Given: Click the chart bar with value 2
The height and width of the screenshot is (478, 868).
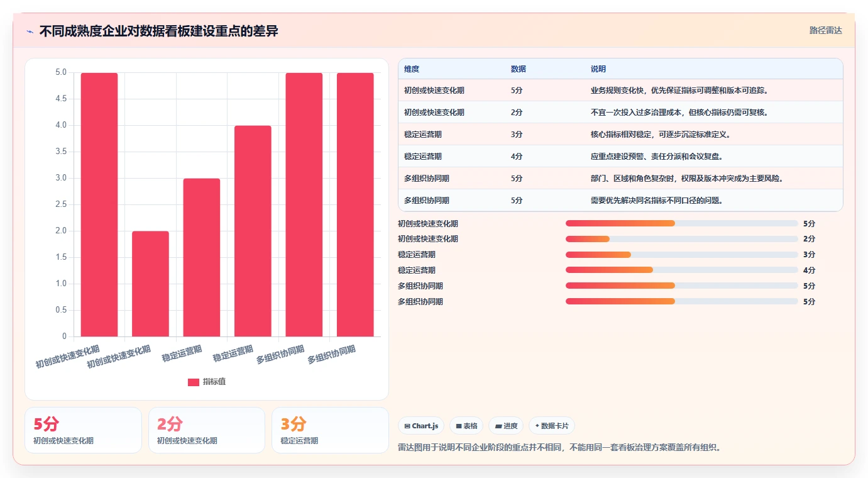Looking at the screenshot, I should pos(150,284).
